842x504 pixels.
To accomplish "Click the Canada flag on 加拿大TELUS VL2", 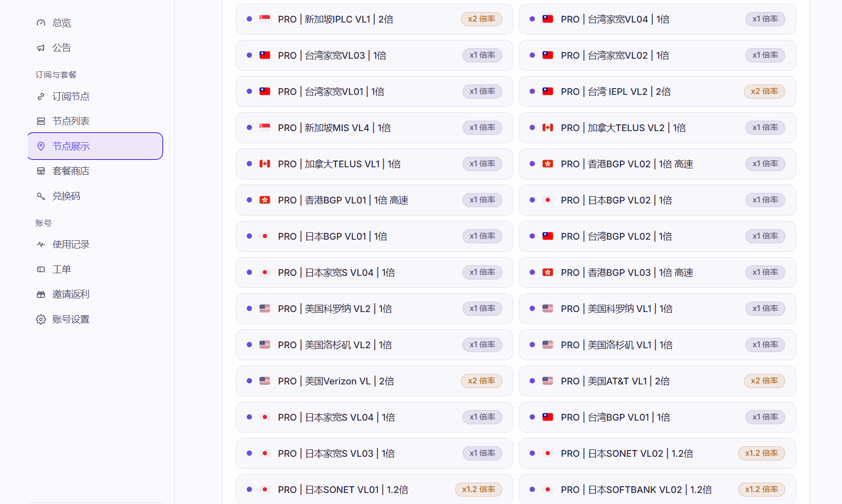I will tap(548, 127).
